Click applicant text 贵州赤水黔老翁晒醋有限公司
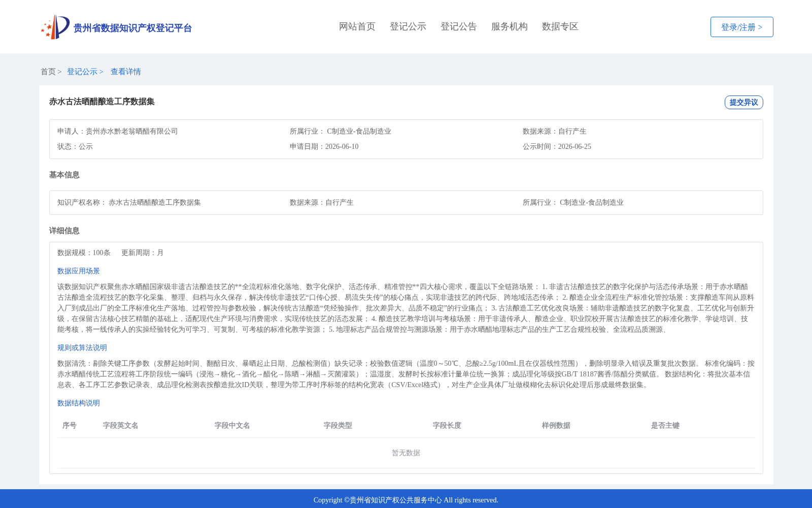 (132, 131)
